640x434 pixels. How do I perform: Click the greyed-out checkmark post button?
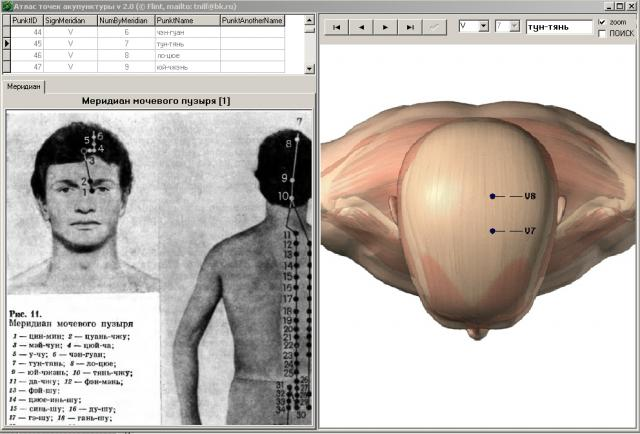click(435, 27)
